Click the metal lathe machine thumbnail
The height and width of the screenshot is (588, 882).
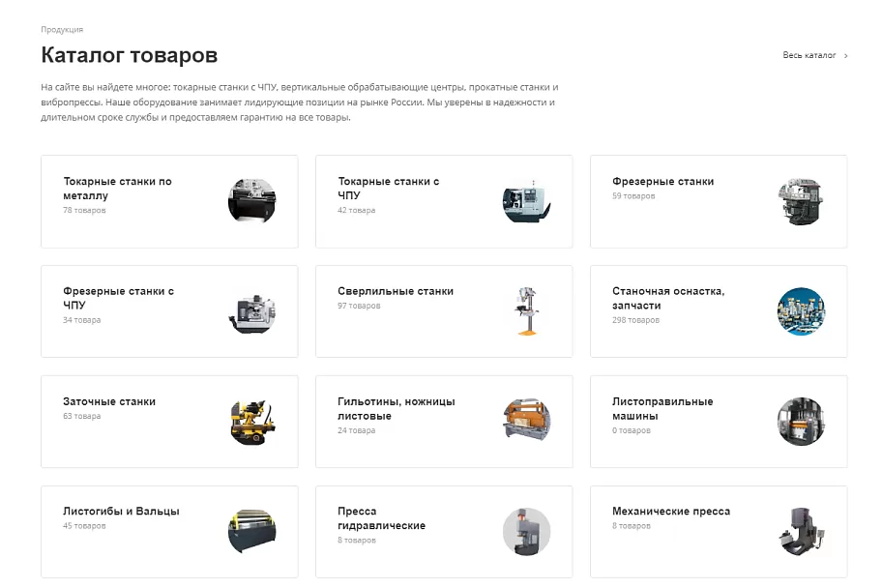coord(252,201)
